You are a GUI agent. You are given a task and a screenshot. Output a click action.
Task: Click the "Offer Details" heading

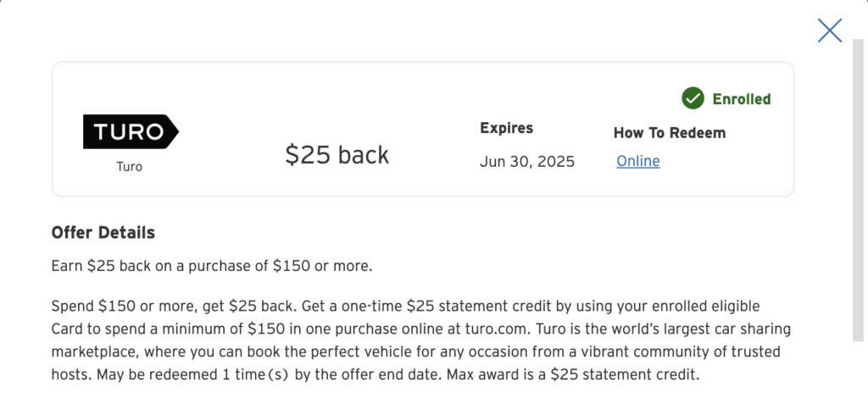[x=103, y=232]
